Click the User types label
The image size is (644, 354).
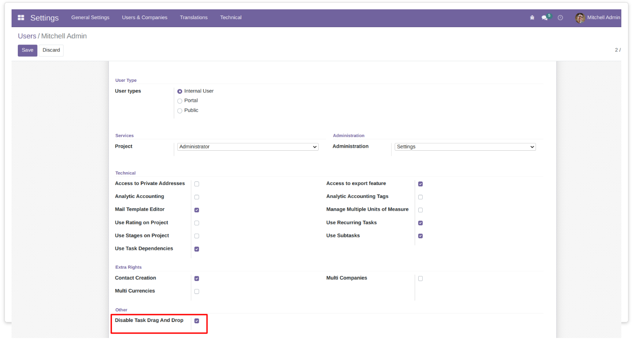[128, 91]
